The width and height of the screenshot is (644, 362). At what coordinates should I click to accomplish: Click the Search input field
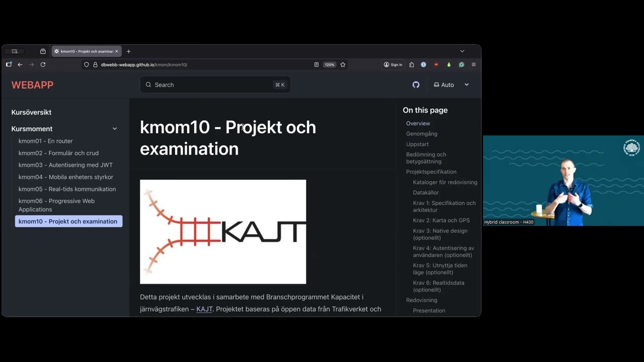pyautogui.click(x=215, y=85)
